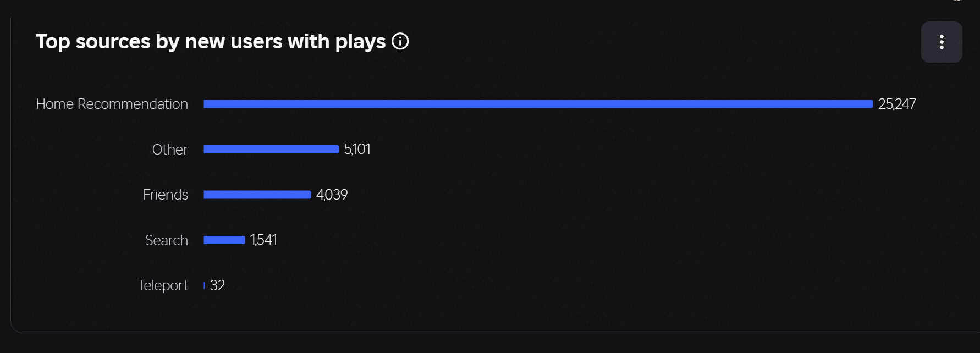Click the 5,101 value

357,150
